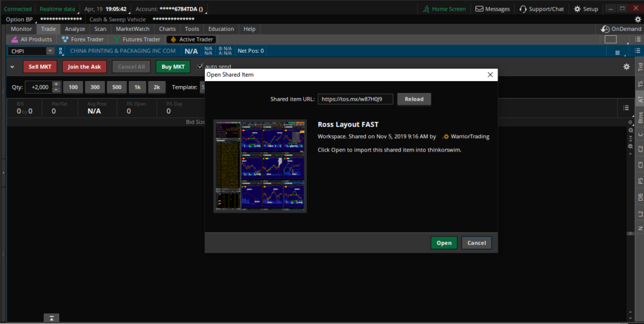Open ladder list menu icon
The image size is (644, 324).
(x=626, y=108)
